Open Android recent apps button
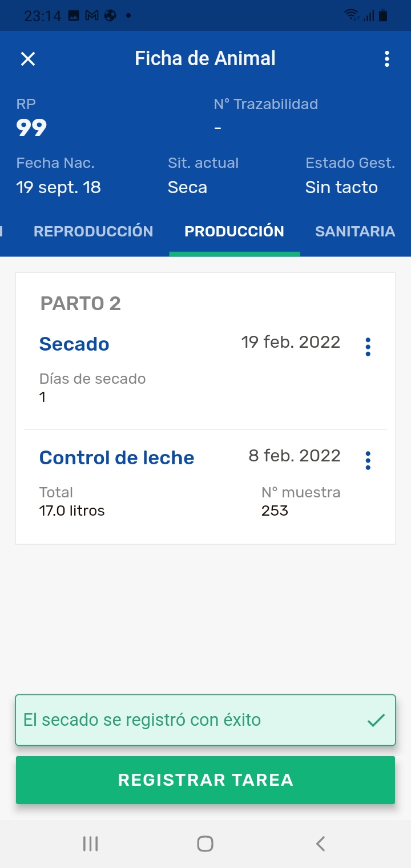Viewport: 411px width, 868px height. [91, 843]
